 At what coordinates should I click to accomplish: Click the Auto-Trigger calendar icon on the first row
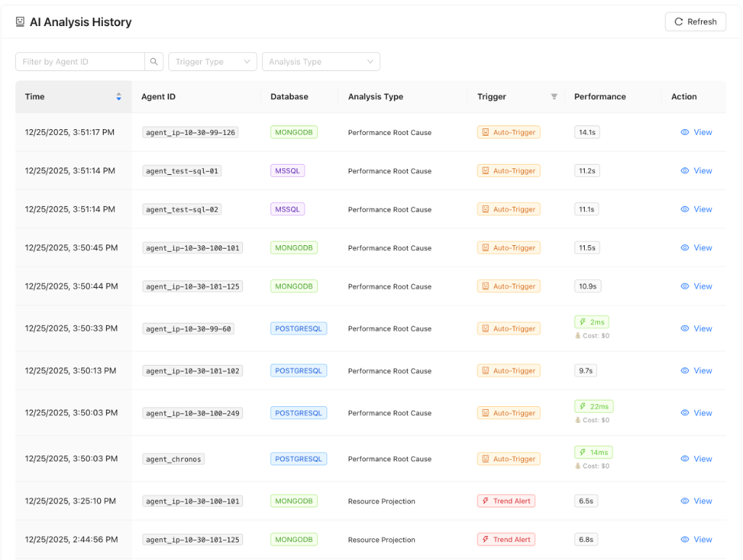coord(486,132)
